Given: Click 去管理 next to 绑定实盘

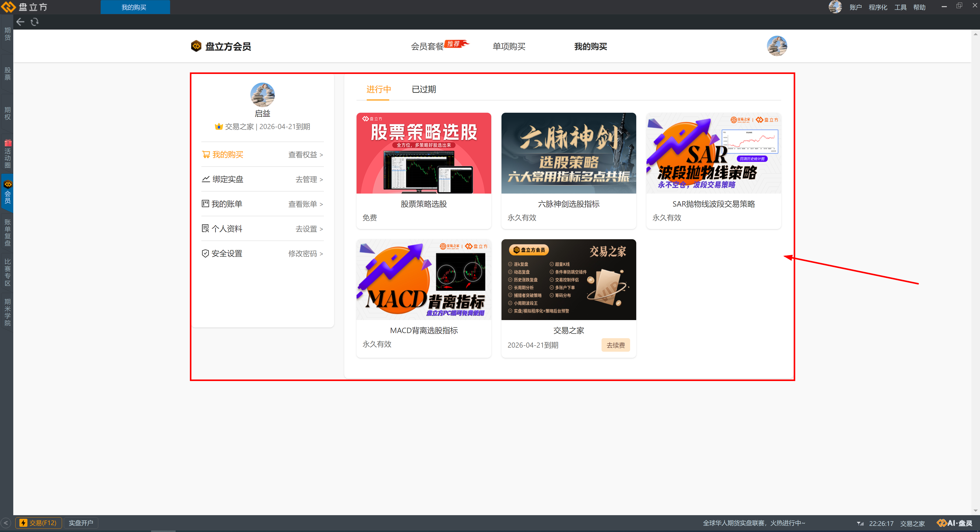Looking at the screenshot, I should [x=309, y=180].
